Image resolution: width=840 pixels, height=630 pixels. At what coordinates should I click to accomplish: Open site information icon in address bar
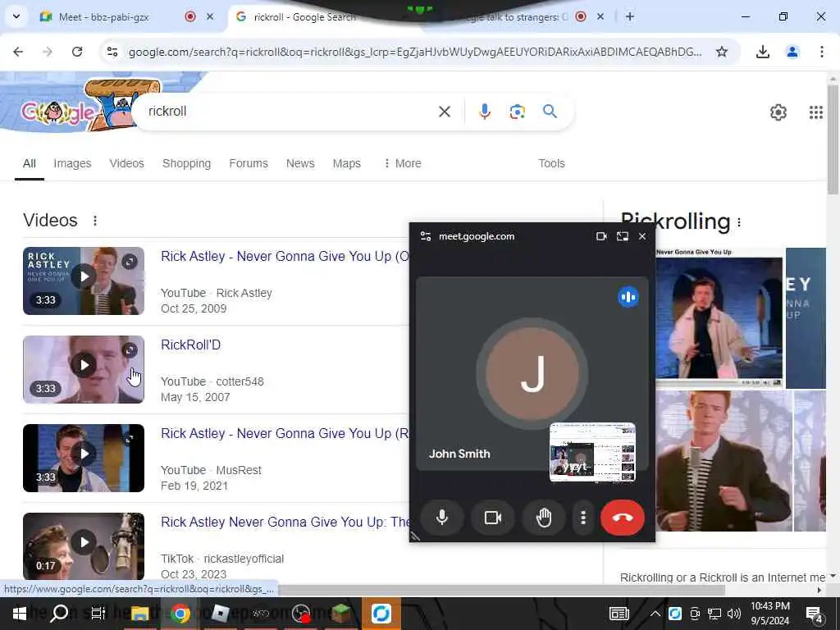coord(112,52)
